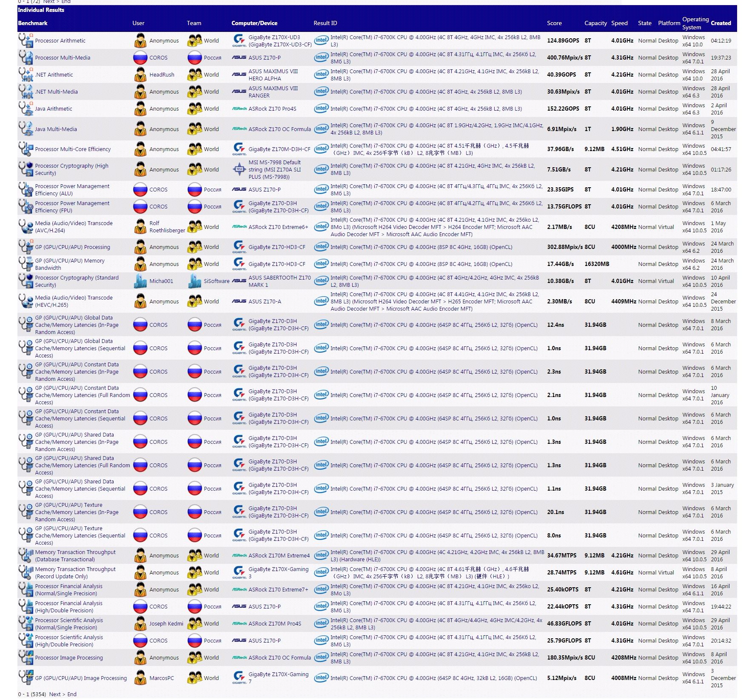Sort by the Benchmark column header
The width and height of the screenshot is (749, 700).
[33, 23]
